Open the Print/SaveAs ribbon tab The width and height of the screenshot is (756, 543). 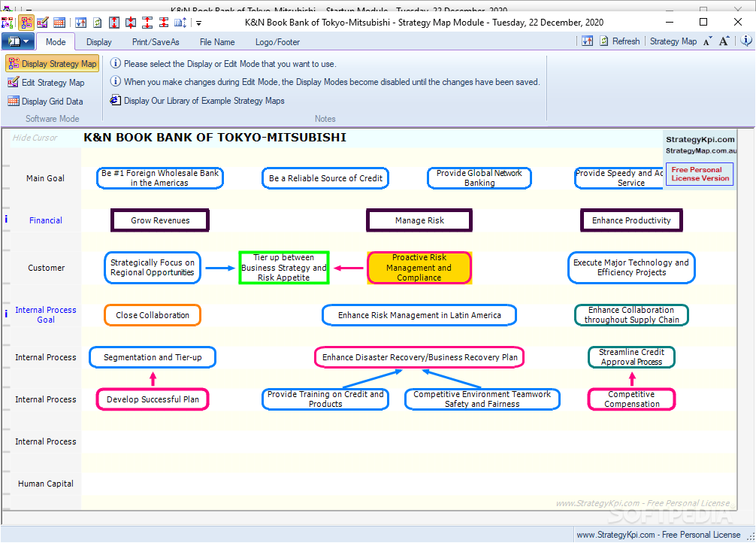point(156,42)
